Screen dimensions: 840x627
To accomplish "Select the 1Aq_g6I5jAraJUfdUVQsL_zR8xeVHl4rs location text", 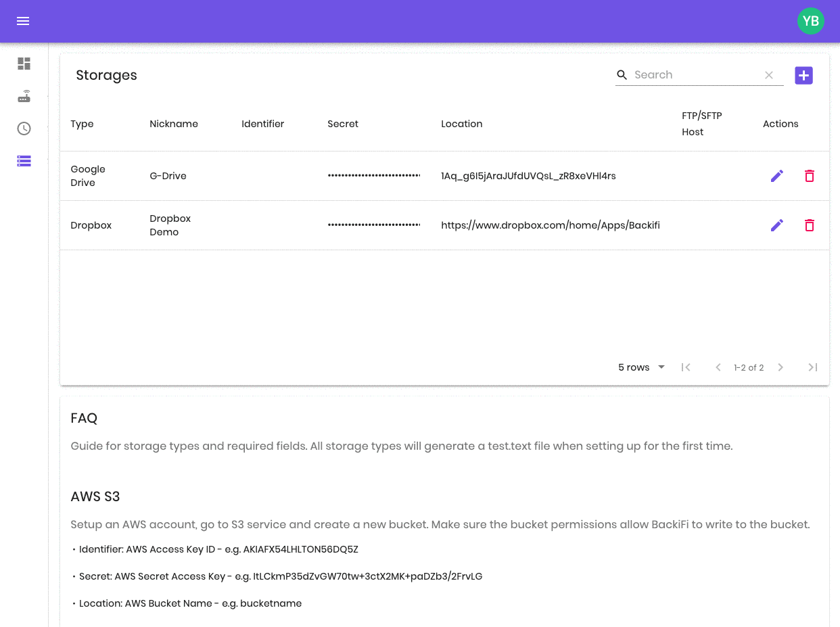I will coord(528,176).
